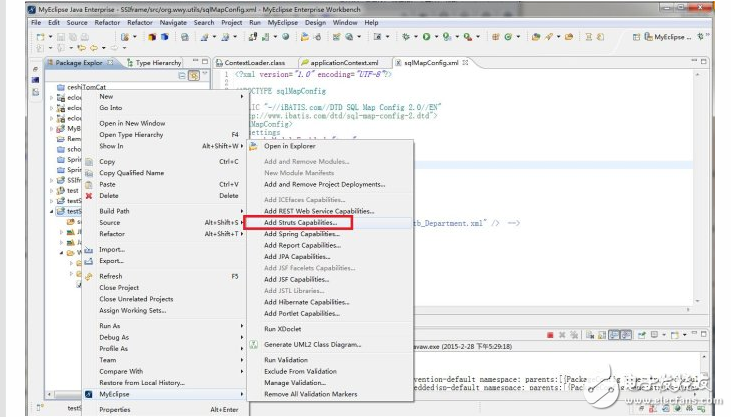
Task: Click the red Delete icon in context menu
Action: tap(89, 196)
